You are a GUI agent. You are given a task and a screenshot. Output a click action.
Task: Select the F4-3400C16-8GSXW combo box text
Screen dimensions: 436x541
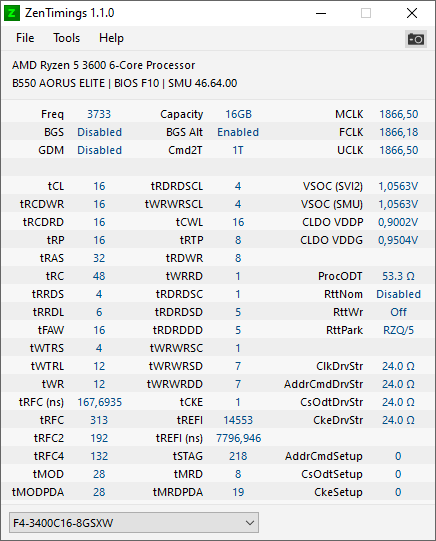[x=63, y=523]
